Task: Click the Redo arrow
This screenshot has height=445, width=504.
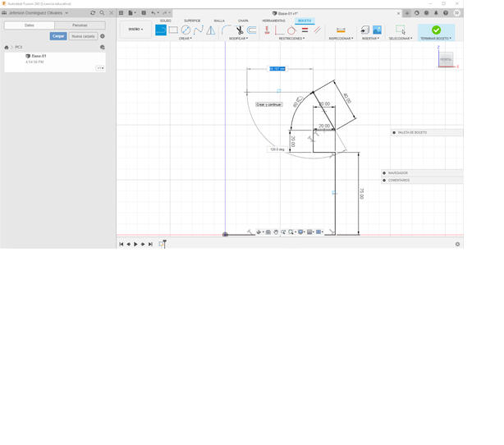Action: point(164,13)
